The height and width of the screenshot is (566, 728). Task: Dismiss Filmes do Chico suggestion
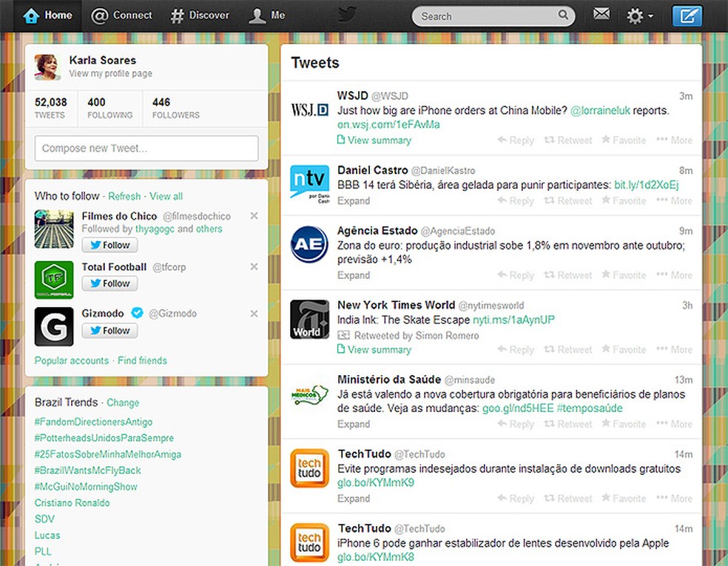coord(254,216)
